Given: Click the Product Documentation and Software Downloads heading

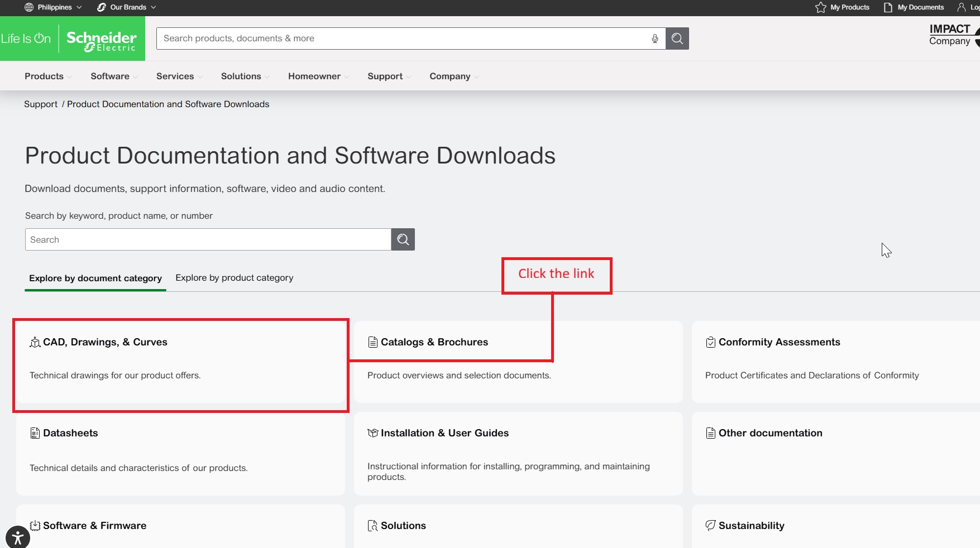Looking at the screenshot, I should point(290,156).
